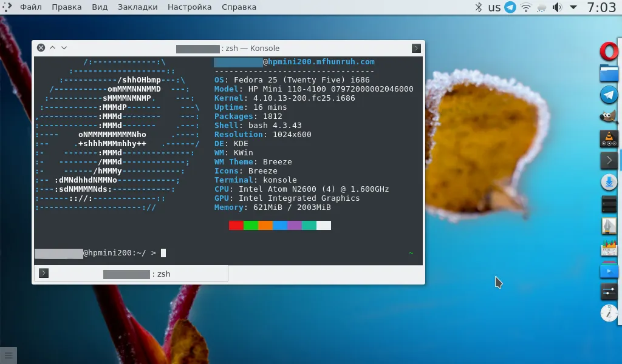The image size is (622, 364).
Task: Launch Telegram from the dock
Action: (x=609, y=95)
